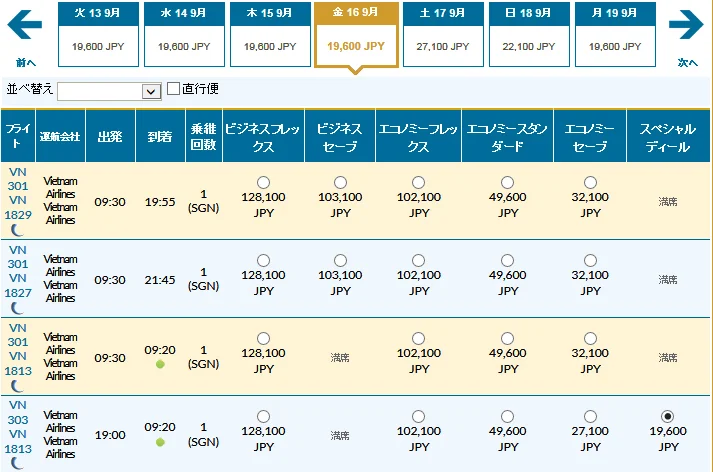The width and height of the screenshot is (713, 472).
Task: Click the 次へ next label
Action: pos(688,62)
